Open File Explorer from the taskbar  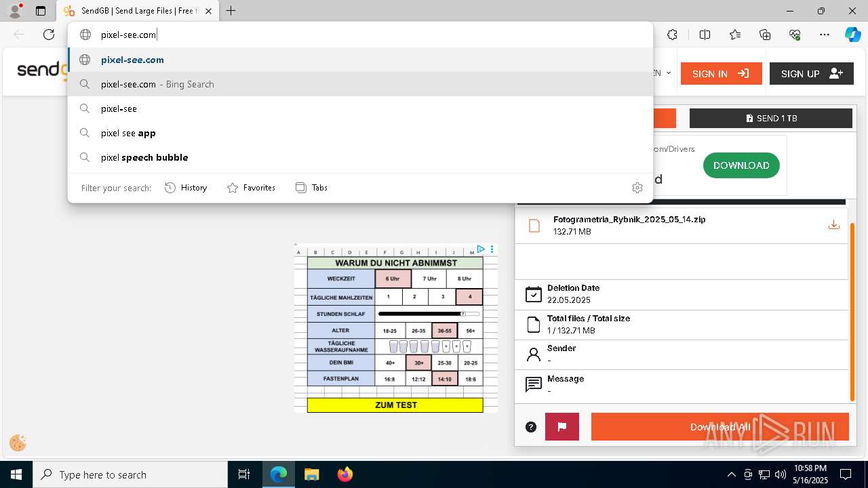click(311, 474)
